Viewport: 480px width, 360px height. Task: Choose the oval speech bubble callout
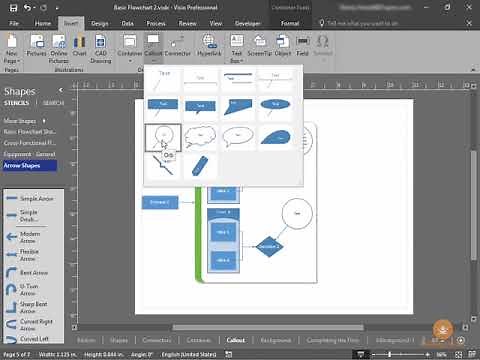238,137
